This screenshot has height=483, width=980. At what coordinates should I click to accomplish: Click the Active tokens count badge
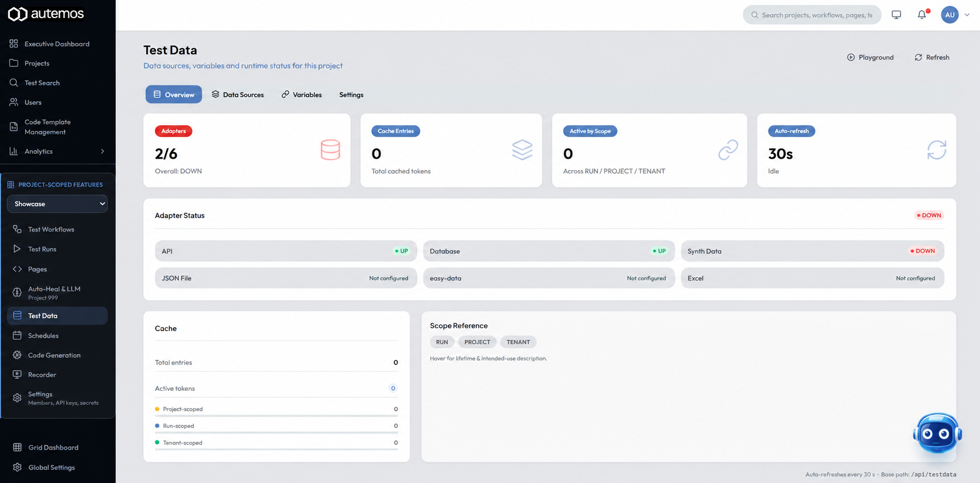393,388
